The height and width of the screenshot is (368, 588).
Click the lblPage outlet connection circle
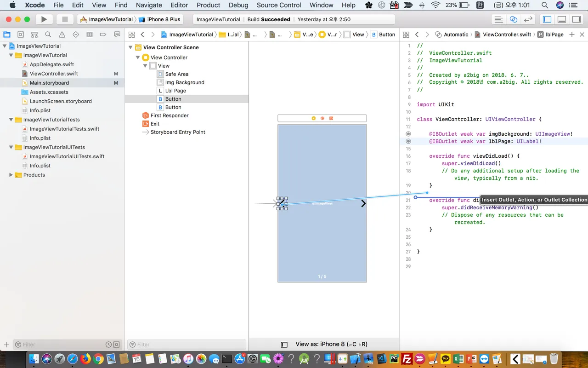click(x=408, y=141)
